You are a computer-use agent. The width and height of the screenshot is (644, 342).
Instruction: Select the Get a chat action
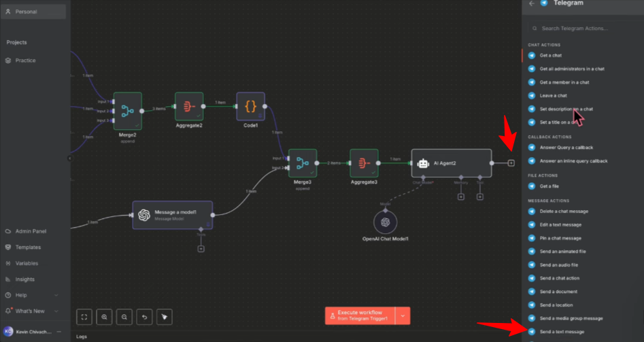pos(550,55)
